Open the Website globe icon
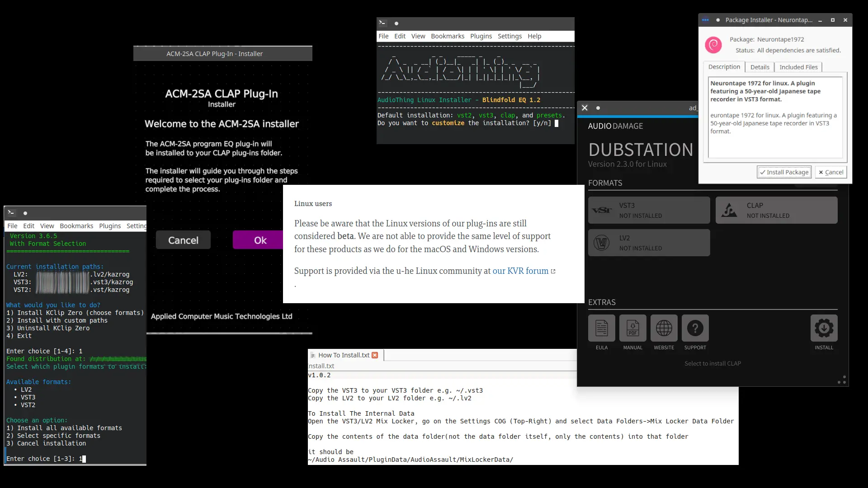 pos(664,328)
